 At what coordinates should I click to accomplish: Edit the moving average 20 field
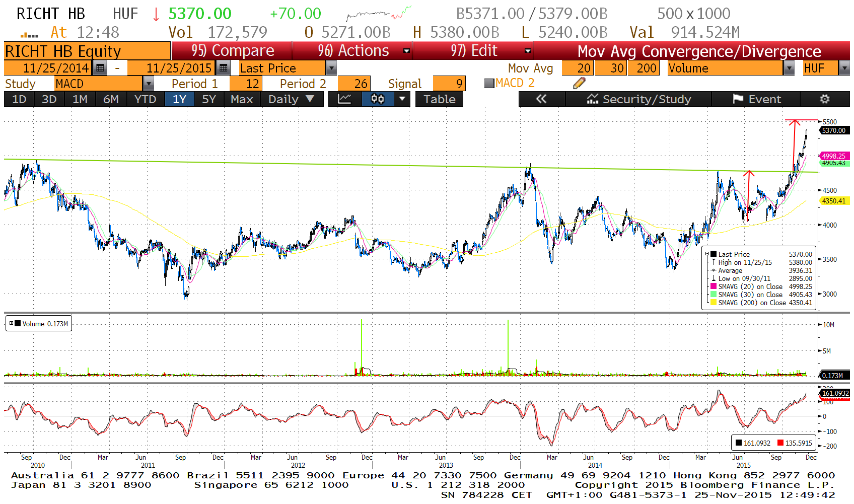pyautogui.click(x=578, y=68)
